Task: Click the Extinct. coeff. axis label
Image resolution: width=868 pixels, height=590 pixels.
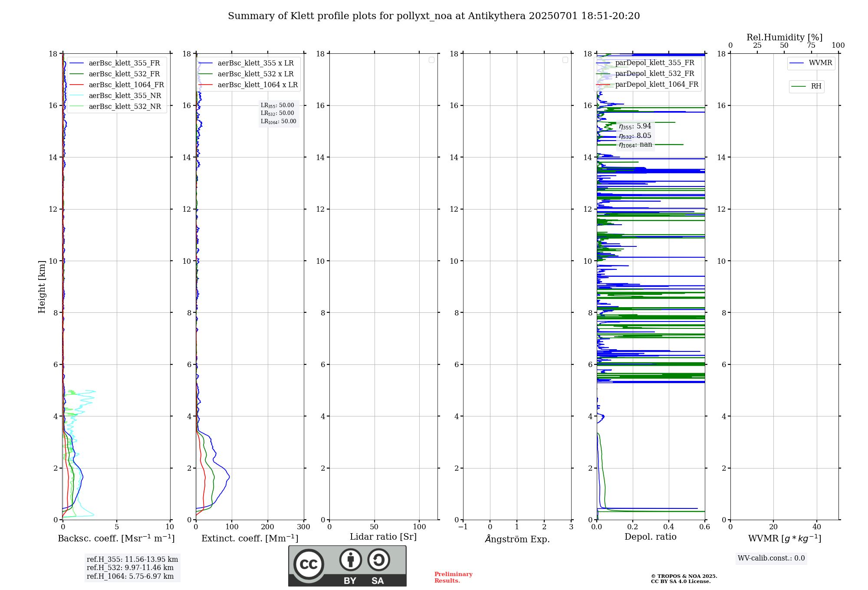Action: tap(250, 538)
